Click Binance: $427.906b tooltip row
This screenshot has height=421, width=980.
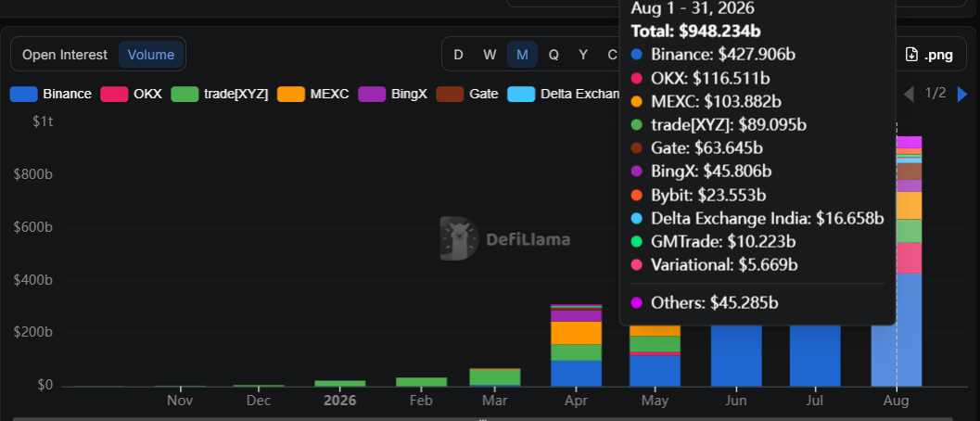[713, 55]
